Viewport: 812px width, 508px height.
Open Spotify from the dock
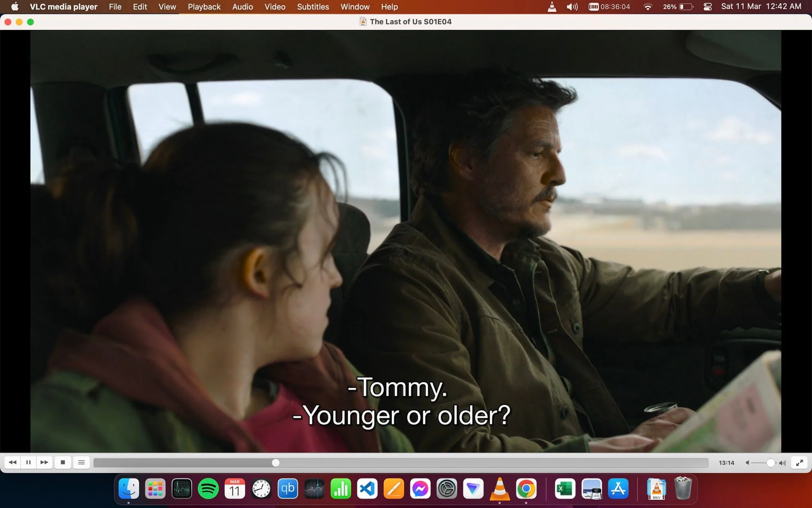(208, 489)
